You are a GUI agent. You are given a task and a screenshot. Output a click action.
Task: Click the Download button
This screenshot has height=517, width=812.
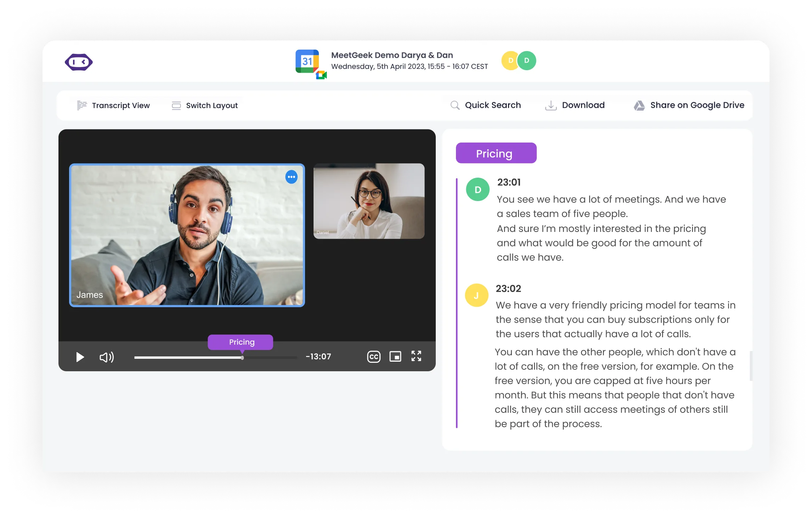575,105
